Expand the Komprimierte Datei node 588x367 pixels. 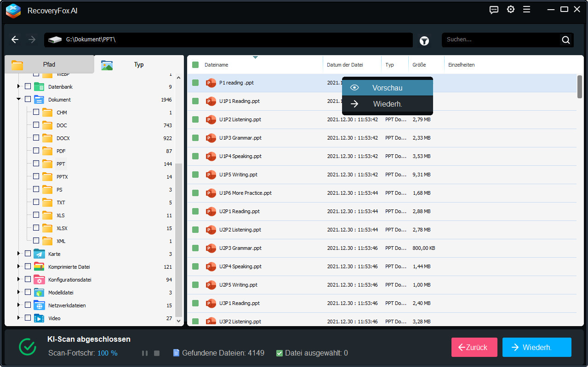click(x=19, y=266)
